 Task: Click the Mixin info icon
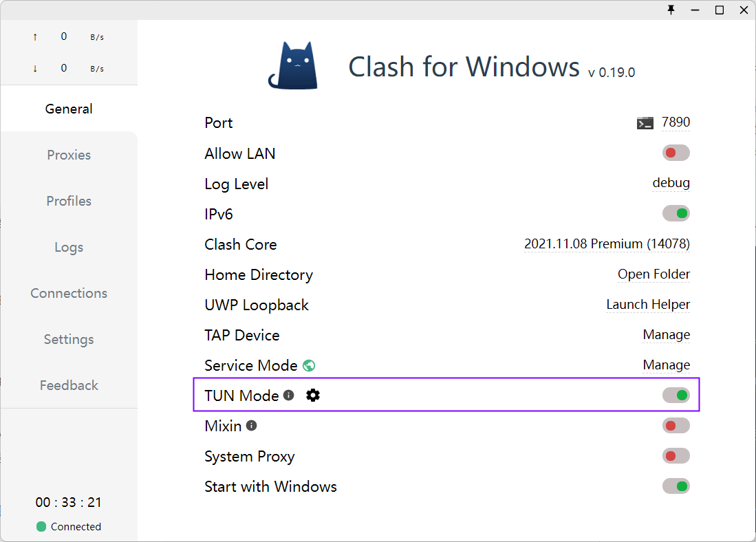252,425
